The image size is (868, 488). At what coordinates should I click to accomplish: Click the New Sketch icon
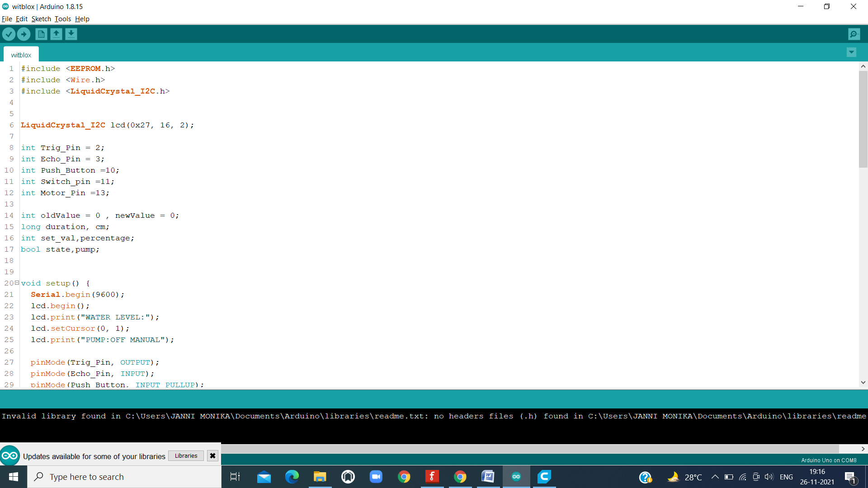pyautogui.click(x=41, y=34)
